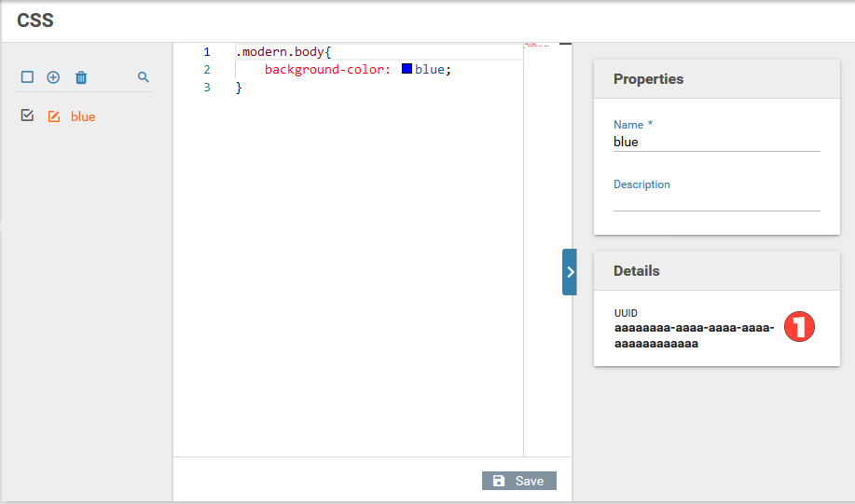Click the blue color swatch in the code
The width and height of the screenshot is (855, 504).
click(x=407, y=69)
